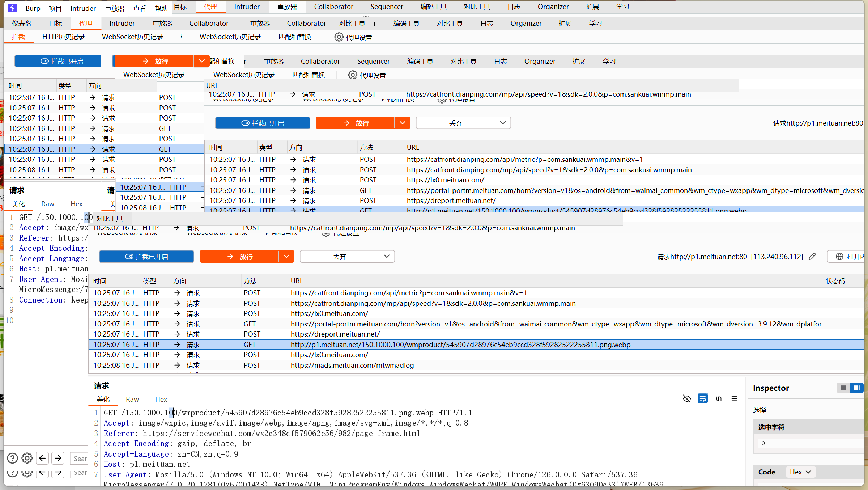Open the 帮助 menu
The height and width of the screenshot is (490, 868).
tap(161, 8)
